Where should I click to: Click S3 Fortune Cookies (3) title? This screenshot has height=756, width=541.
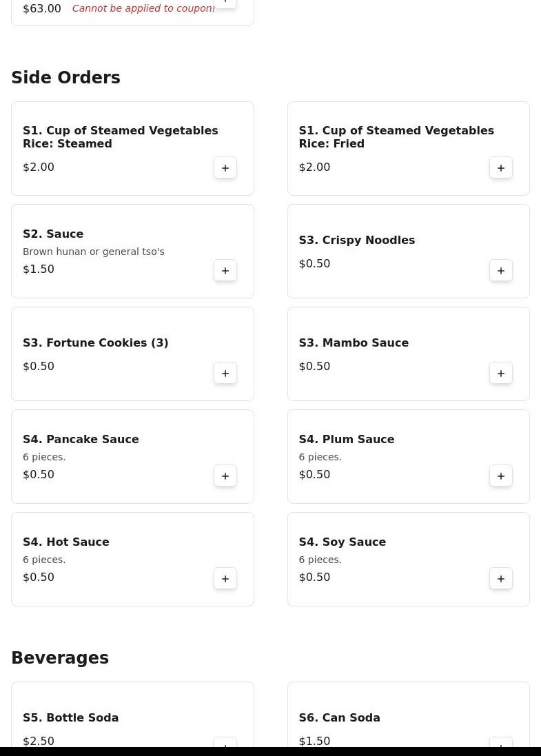tap(96, 343)
